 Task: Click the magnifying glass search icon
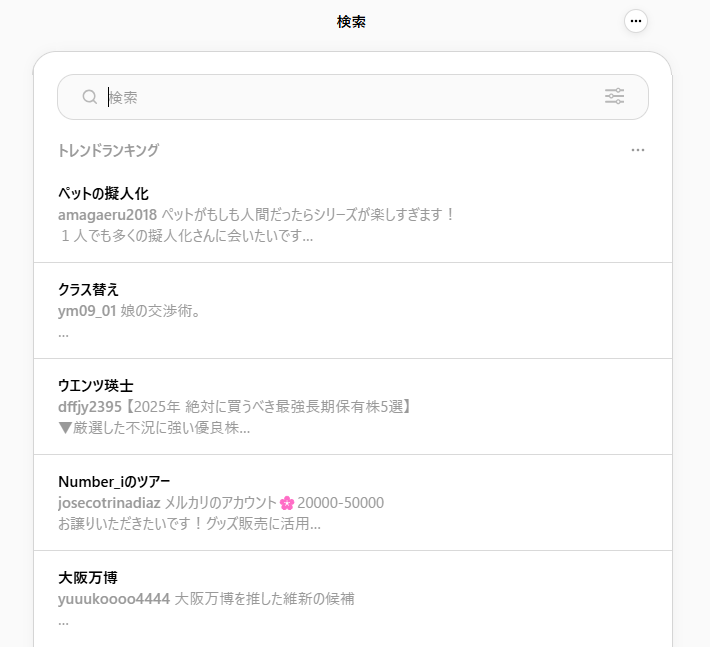click(x=90, y=97)
